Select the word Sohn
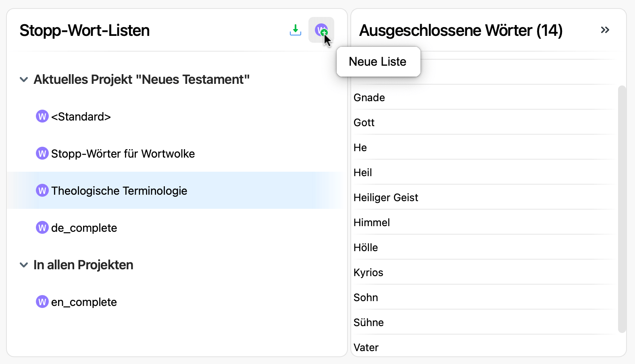This screenshot has width=635, height=364. pyautogui.click(x=484, y=297)
